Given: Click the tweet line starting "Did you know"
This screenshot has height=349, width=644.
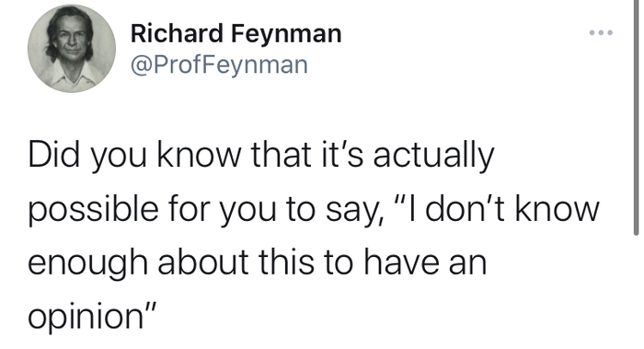Looking at the screenshot, I should coord(261,156).
